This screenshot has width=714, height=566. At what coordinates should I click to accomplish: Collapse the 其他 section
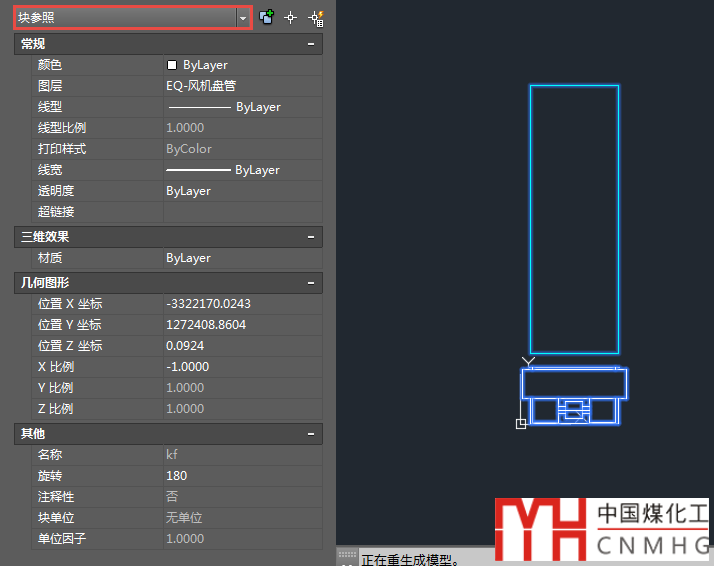point(312,434)
